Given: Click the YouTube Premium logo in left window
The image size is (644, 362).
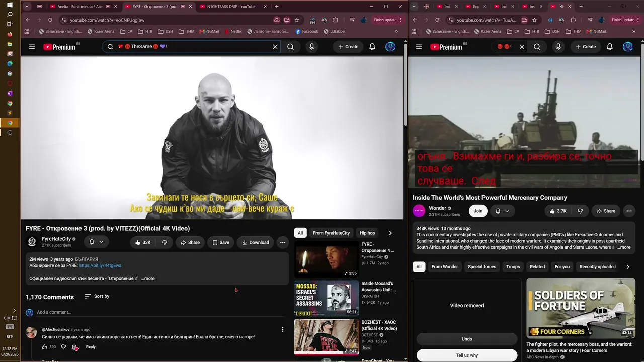Looking at the screenshot, I should (x=59, y=47).
